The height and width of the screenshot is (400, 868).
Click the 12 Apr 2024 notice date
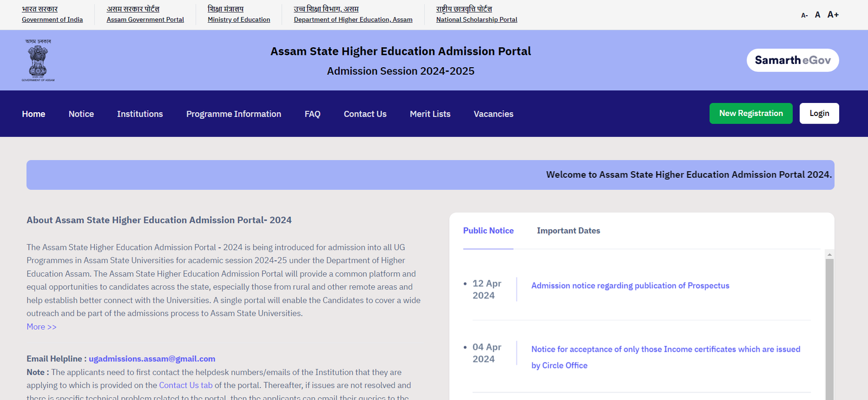pos(487,289)
